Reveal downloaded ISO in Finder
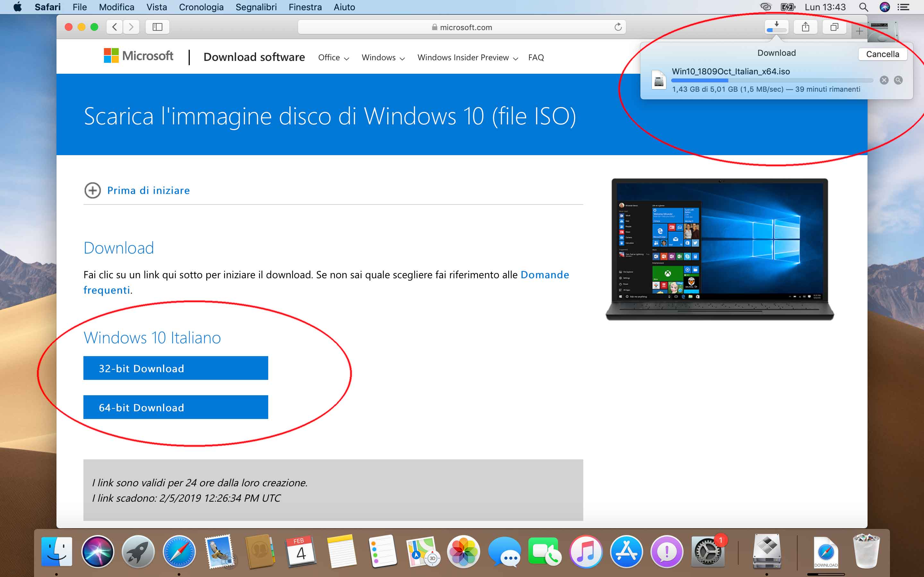The width and height of the screenshot is (924, 577). tap(898, 80)
